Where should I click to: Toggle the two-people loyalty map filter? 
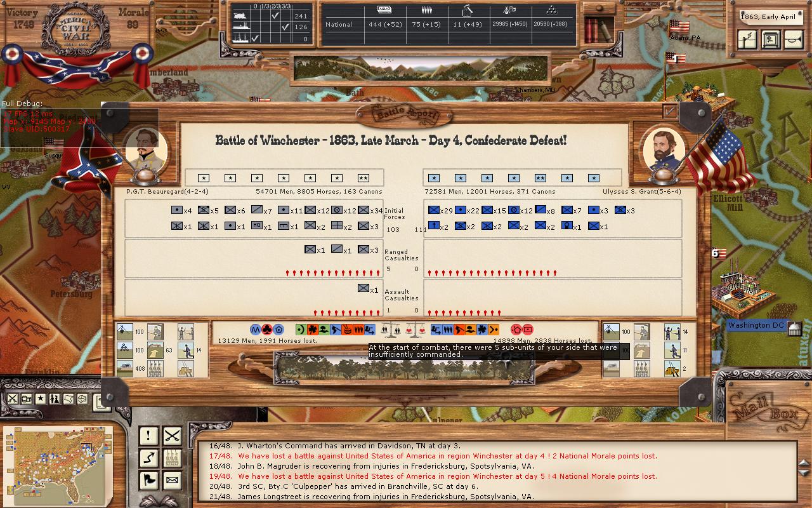[x=55, y=399]
